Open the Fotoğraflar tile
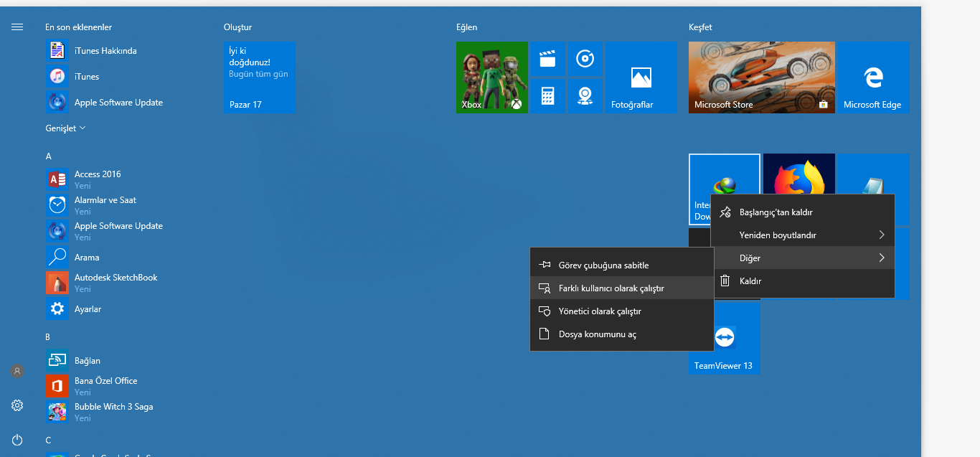The width and height of the screenshot is (980, 457). 641,77
